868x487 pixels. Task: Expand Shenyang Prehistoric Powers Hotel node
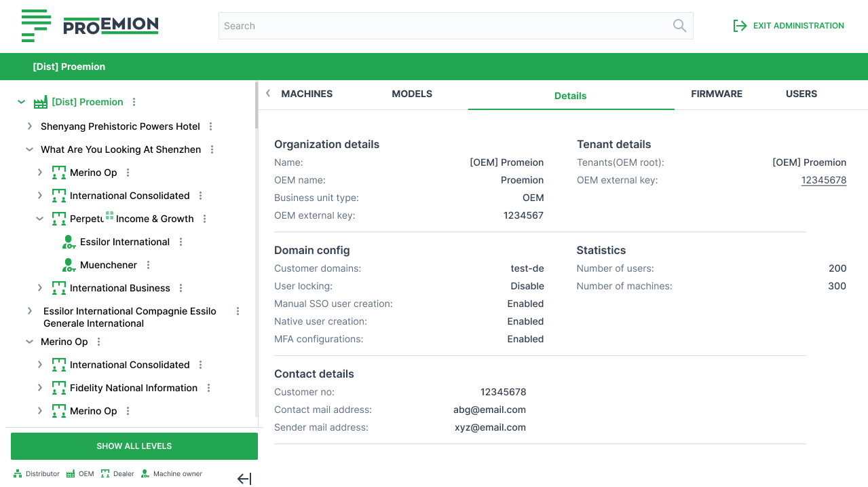tap(30, 126)
